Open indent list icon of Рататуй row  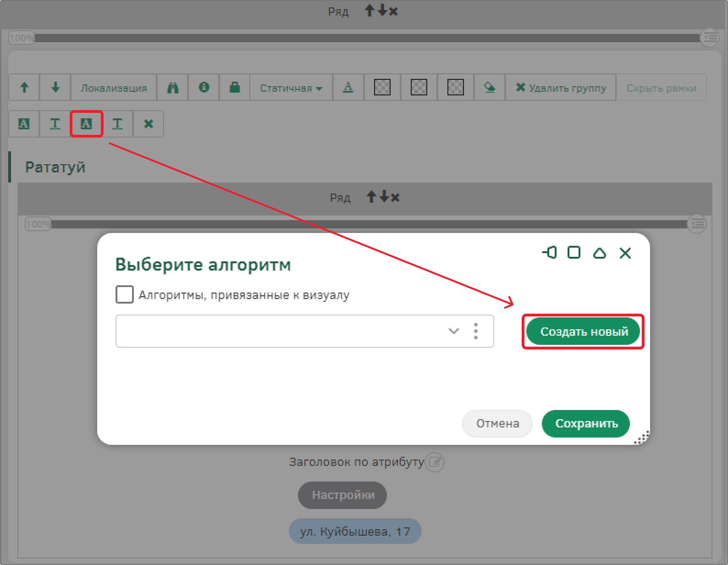(x=697, y=223)
